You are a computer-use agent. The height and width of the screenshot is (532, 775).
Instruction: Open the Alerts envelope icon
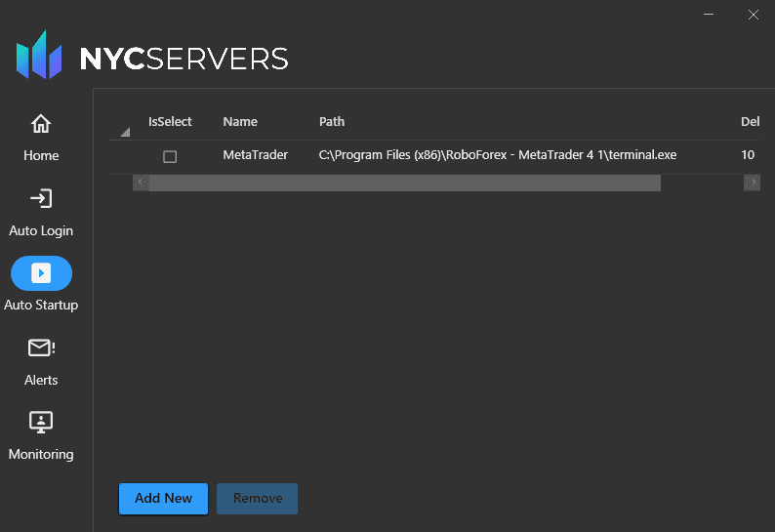coord(41,348)
